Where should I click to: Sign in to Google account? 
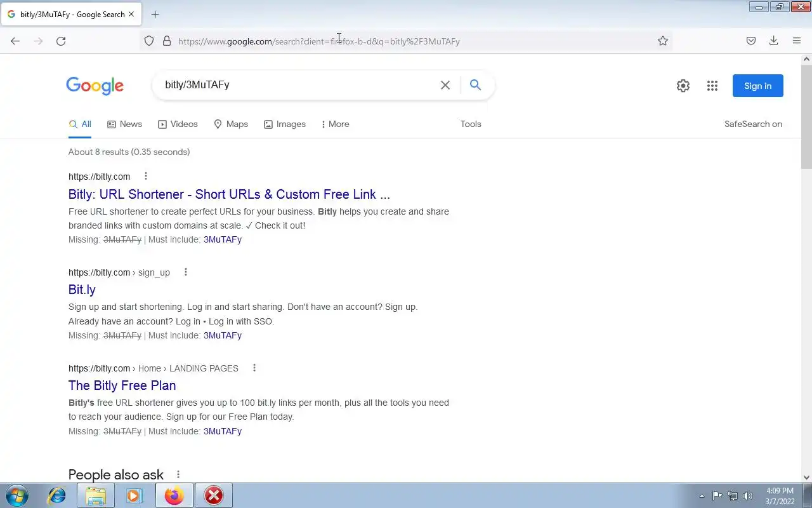coord(758,86)
